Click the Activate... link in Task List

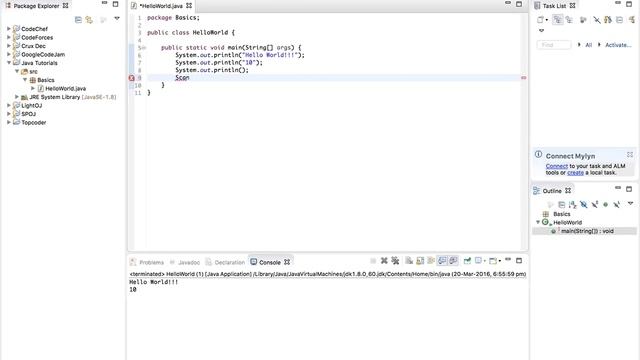[618, 45]
